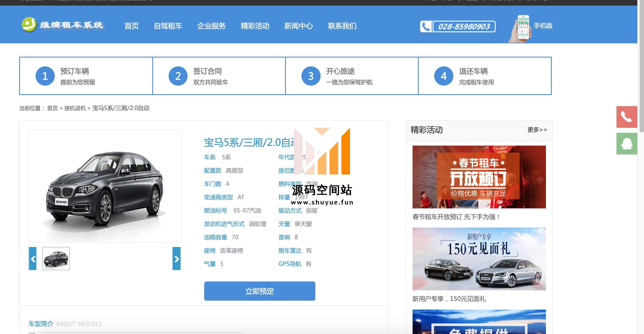The image size is (644, 334).
Task: Click 提前为您预留 step description
Action: (78, 82)
